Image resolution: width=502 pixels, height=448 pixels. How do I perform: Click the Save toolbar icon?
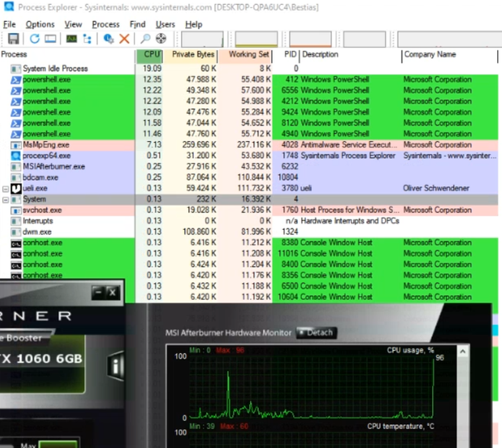click(x=13, y=38)
